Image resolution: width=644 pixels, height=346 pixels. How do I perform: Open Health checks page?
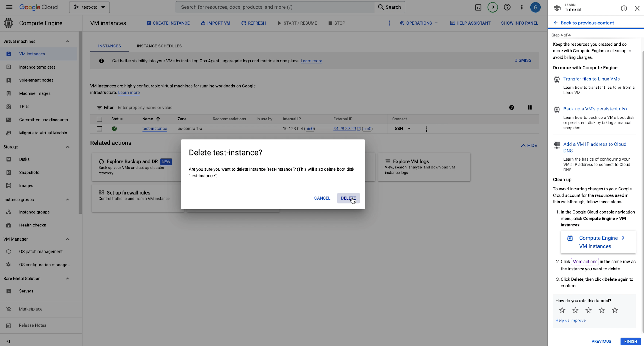[38, 225]
